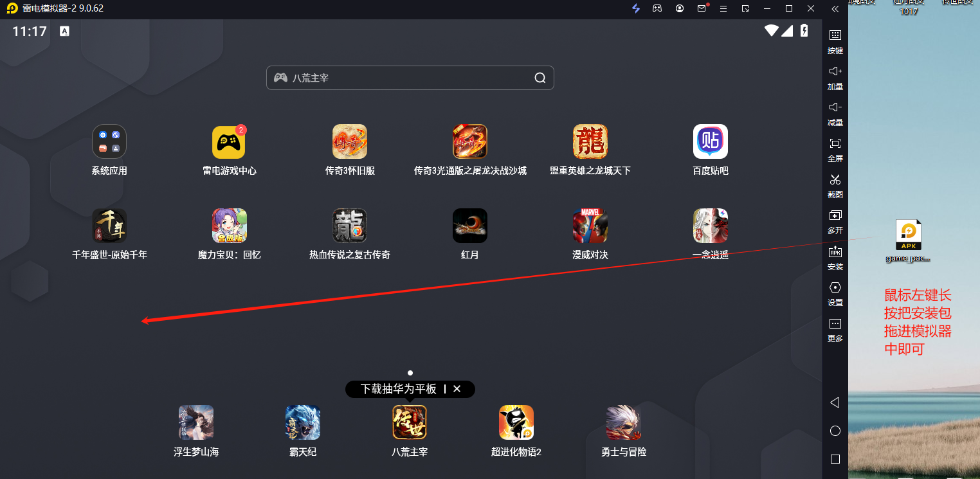Show 更多 sidebar tools
Image resolution: width=980 pixels, height=479 pixels.
[x=835, y=329]
